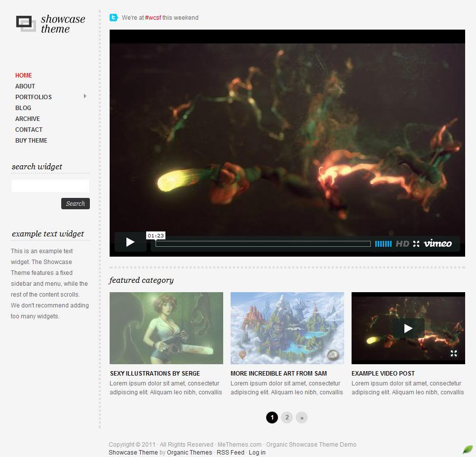Expand the Portfolios submenu arrow

pyautogui.click(x=85, y=96)
